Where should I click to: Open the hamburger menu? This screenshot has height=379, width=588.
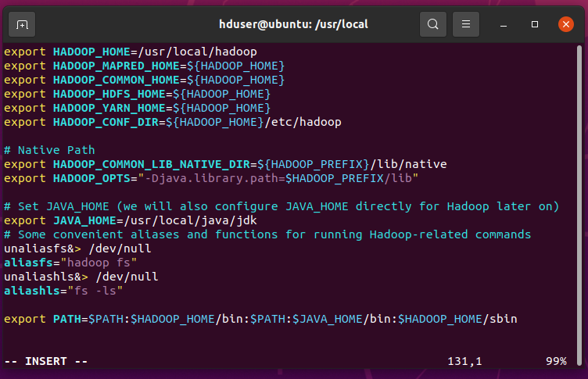[466, 24]
